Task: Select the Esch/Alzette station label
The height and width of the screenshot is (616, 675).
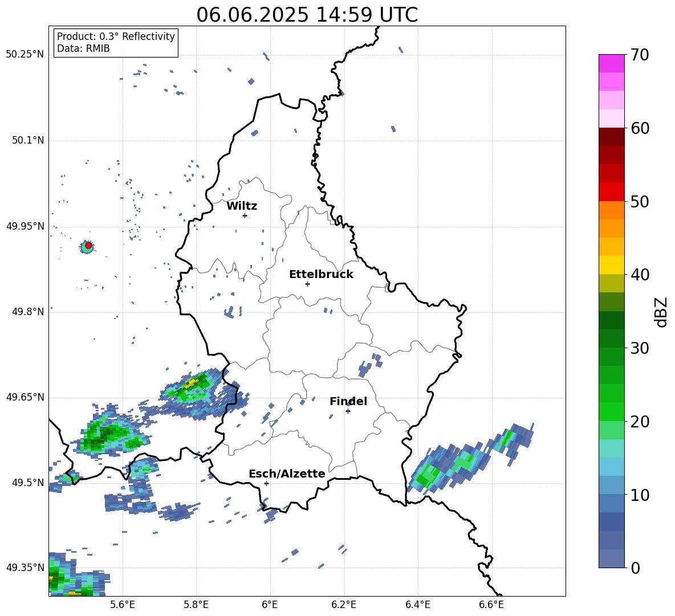Action: 287,474
